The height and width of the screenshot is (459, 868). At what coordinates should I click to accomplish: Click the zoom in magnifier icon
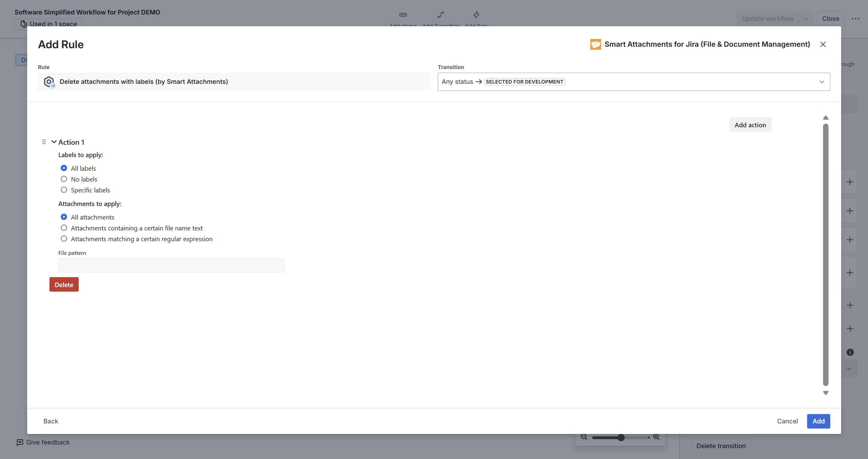coord(656,437)
